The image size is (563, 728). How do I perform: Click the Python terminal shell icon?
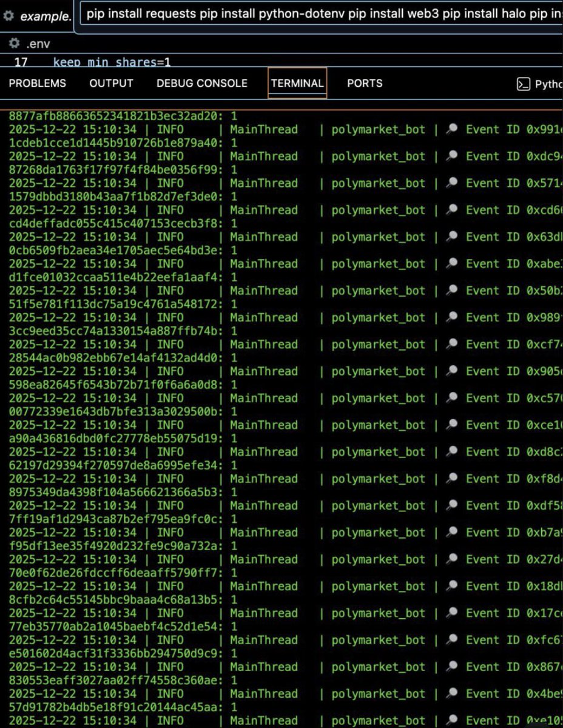tap(523, 84)
